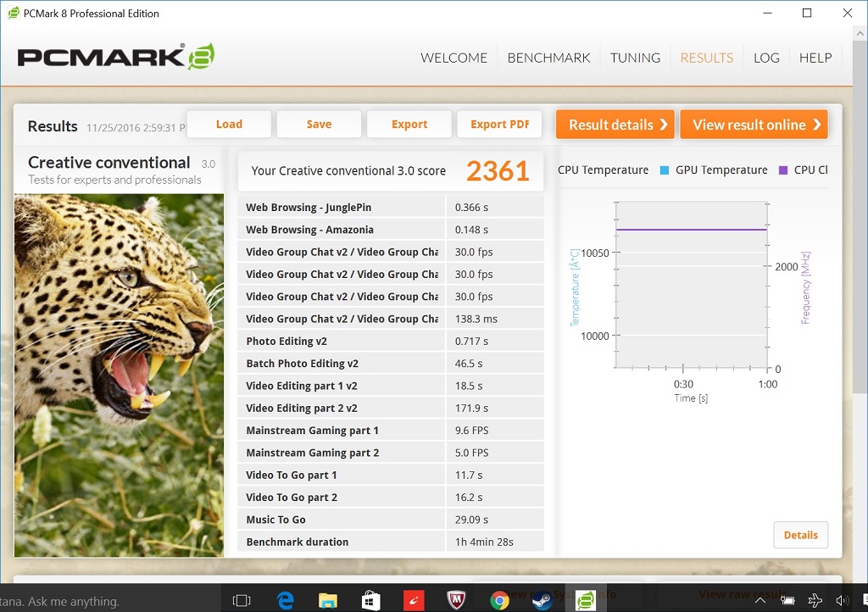Select the 'Benchmark duration' row label
Image resolution: width=868 pixels, height=612 pixels.
click(298, 542)
